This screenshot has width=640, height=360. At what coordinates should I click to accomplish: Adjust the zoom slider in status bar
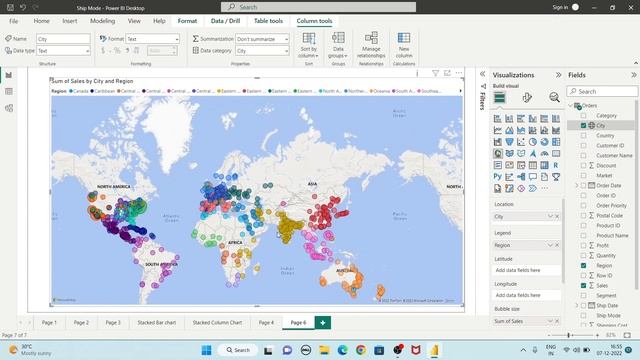pyautogui.click(x=568, y=335)
